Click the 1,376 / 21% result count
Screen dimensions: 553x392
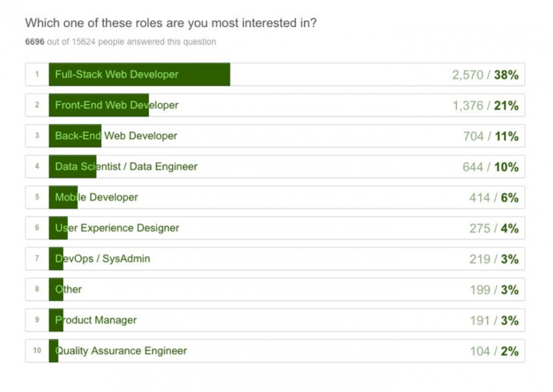click(485, 105)
